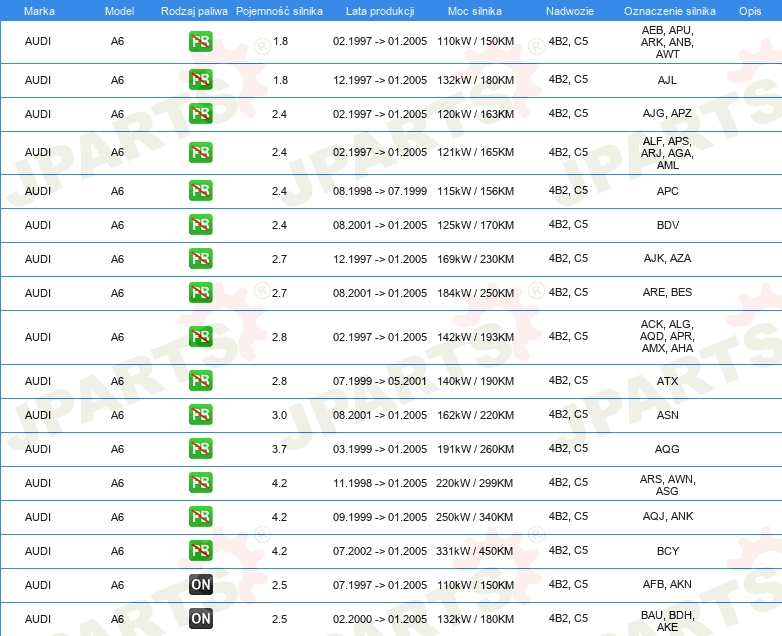The image size is (782, 636).
Task: Click diesel ON icon in AFB, AKN row
Action: [x=200, y=585]
